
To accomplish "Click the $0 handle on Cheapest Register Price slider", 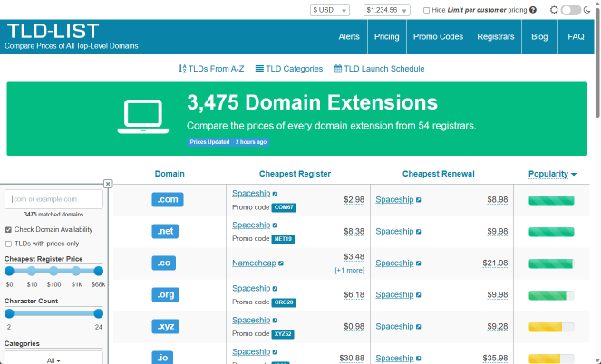I will coord(9,271).
